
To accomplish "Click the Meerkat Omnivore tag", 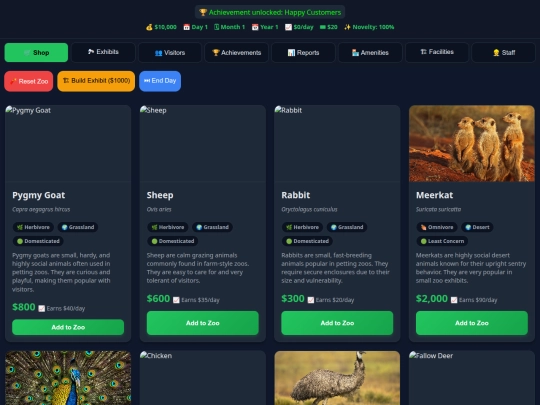I will point(437,227).
